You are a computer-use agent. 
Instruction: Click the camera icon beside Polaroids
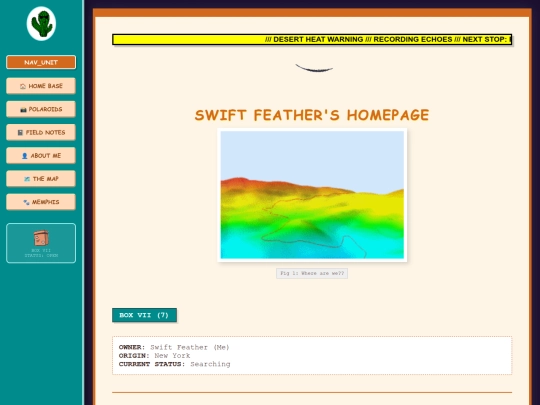tap(23, 110)
